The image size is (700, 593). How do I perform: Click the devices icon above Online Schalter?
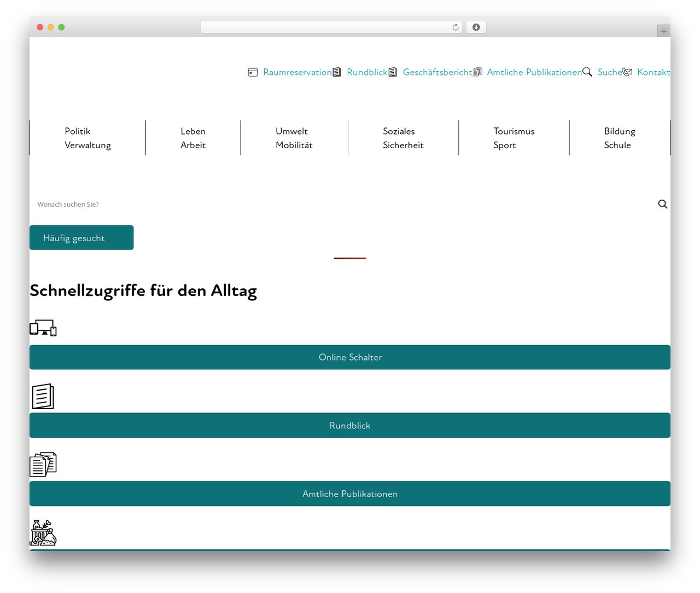pyautogui.click(x=43, y=328)
